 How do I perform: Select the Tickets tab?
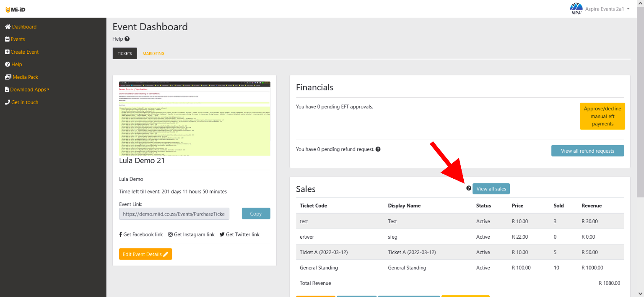[x=125, y=54]
